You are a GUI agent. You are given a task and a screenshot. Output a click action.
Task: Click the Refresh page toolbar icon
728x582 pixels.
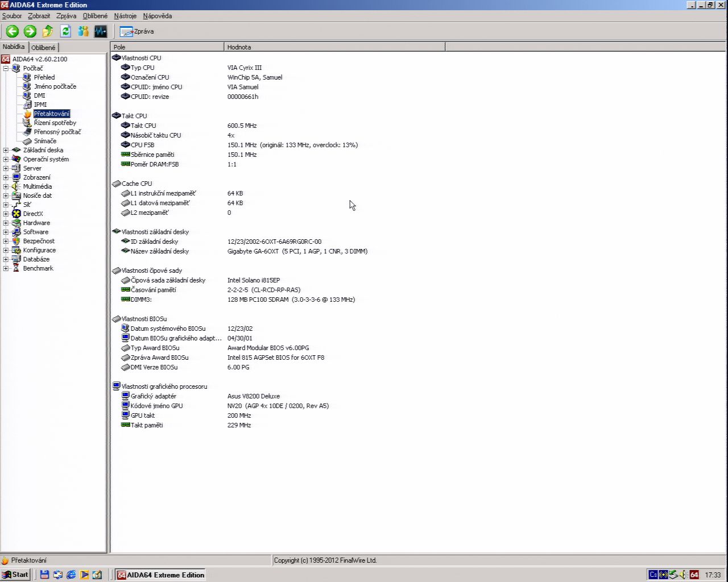(x=65, y=31)
